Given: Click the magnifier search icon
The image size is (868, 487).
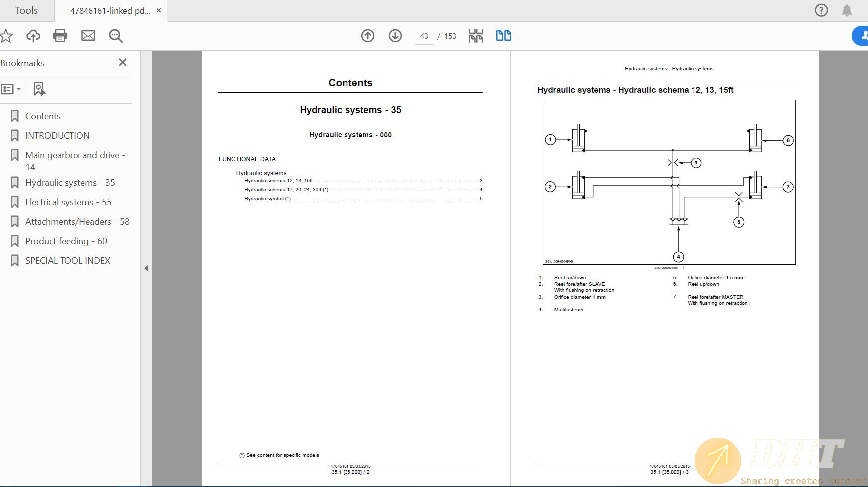Looking at the screenshot, I should point(116,36).
